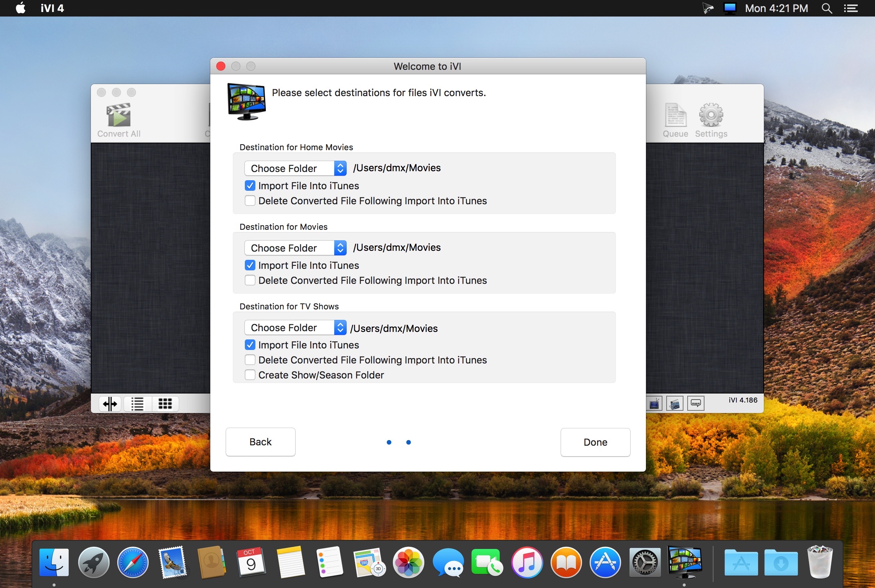The width and height of the screenshot is (875, 588).
Task: Open the iVI 4 menu
Action: (x=52, y=8)
